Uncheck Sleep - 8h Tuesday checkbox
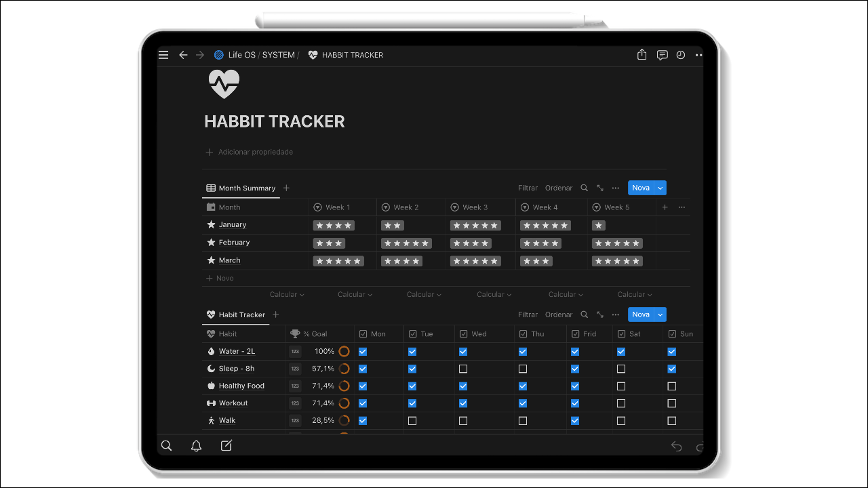The width and height of the screenshot is (868, 488). point(412,369)
